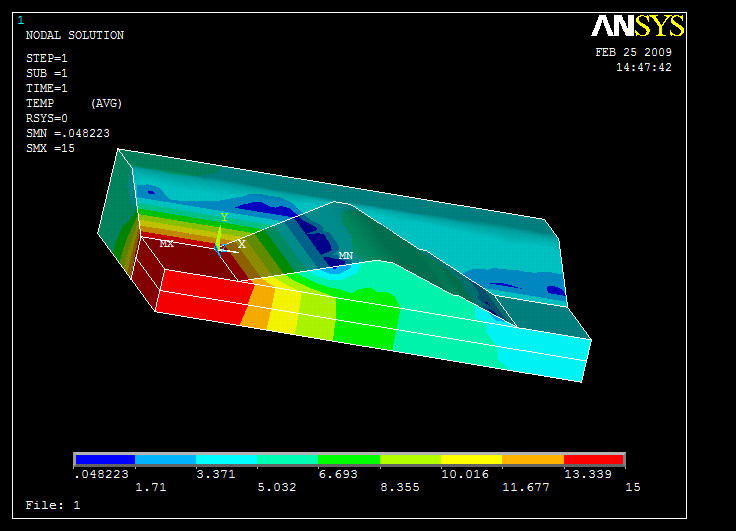Viewport: 736px width, 531px height.
Task: Click the FEB 25 2009 date text
Action: pyautogui.click(x=633, y=53)
